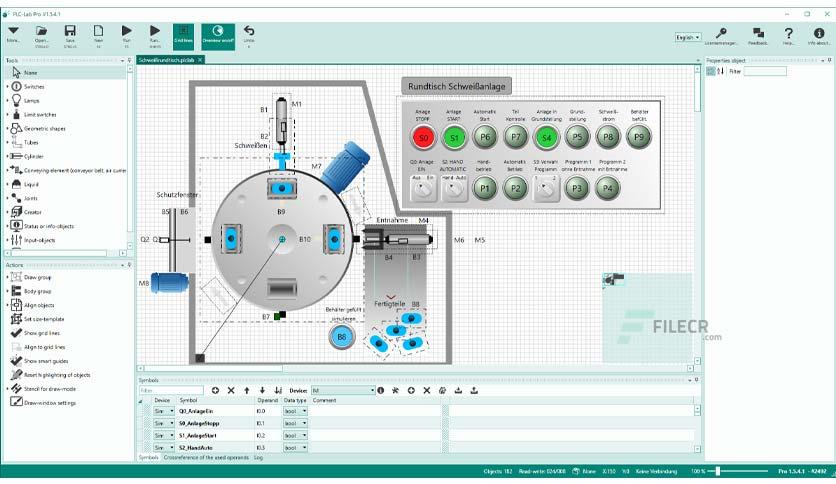
Task: Open Device dropdown for S0_AnlageStopp row
Action: click(164, 423)
